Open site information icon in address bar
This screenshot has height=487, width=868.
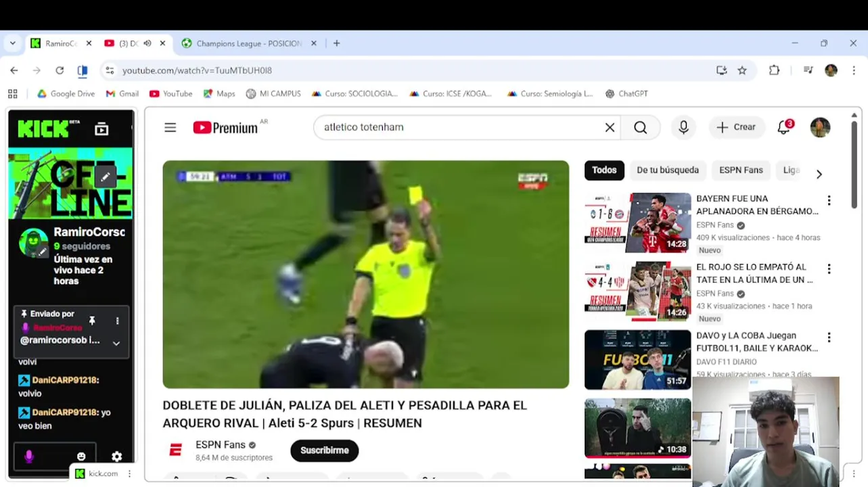[110, 70]
